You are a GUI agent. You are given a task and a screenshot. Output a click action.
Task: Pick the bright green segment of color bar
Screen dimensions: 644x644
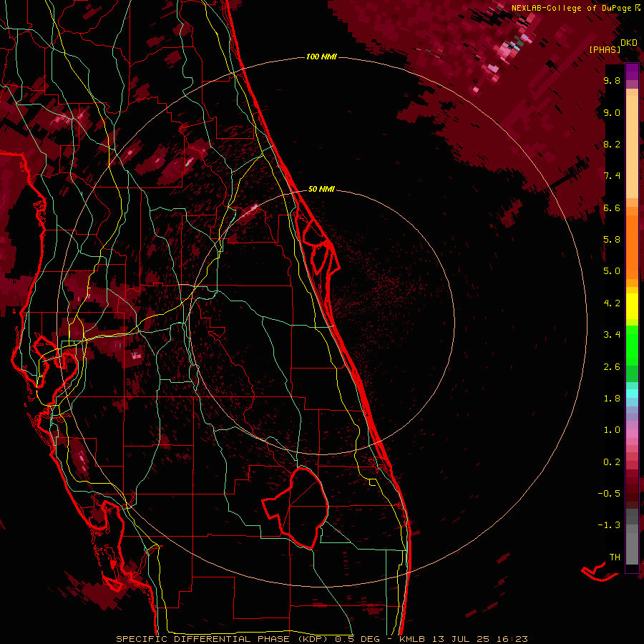coord(632,345)
